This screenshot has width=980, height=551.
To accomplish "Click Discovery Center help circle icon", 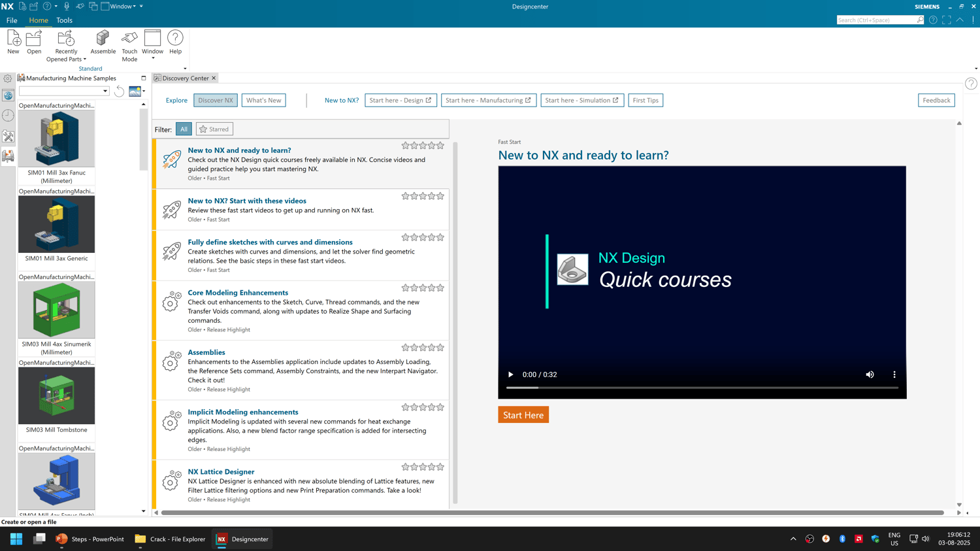I will click(x=971, y=84).
